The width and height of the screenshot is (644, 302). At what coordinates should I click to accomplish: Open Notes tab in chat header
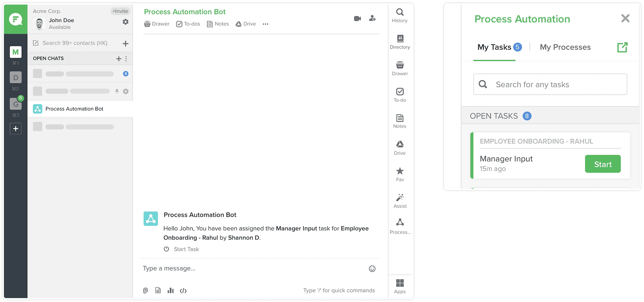click(218, 24)
